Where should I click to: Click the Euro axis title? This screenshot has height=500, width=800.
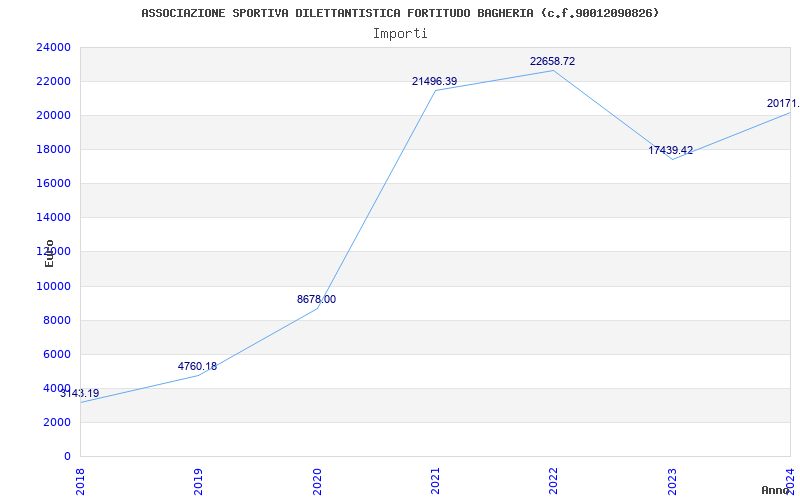tap(49, 254)
